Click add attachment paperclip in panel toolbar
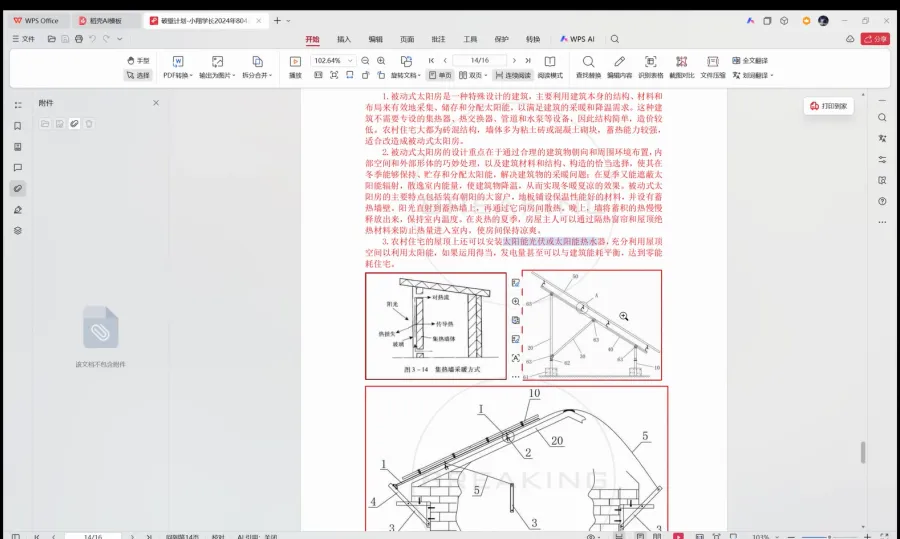The height and width of the screenshot is (539, 900). (x=74, y=123)
